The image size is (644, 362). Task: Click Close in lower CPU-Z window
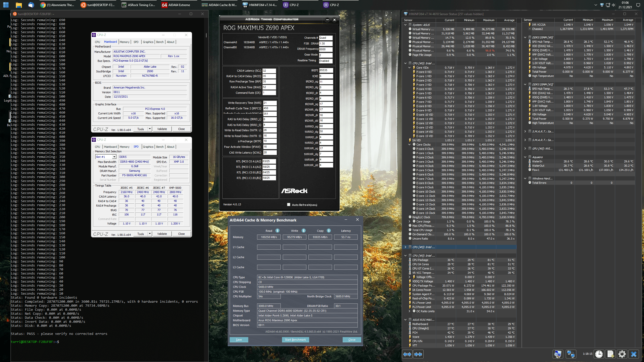pyautogui.click(x=181, y=234)
